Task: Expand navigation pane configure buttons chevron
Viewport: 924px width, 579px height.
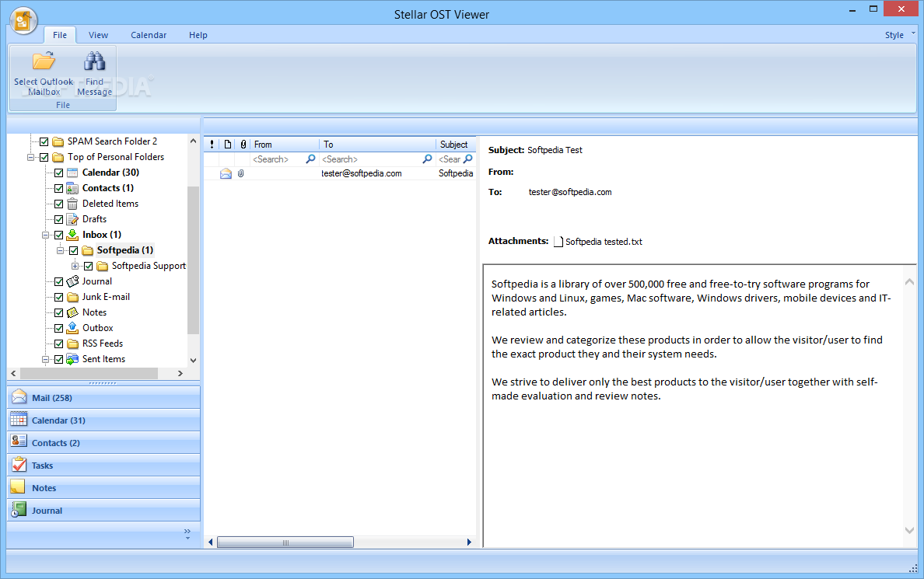Action: pos(187,534)
